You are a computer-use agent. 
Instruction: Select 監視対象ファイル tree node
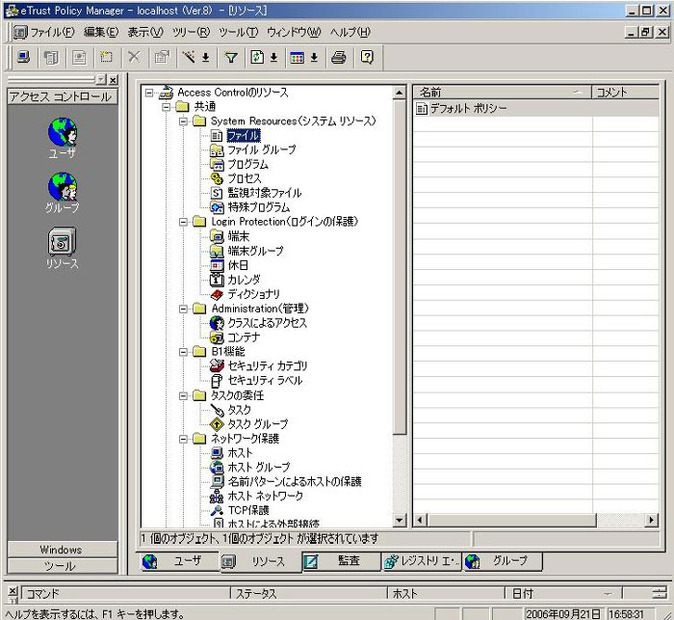click(264, 193)
